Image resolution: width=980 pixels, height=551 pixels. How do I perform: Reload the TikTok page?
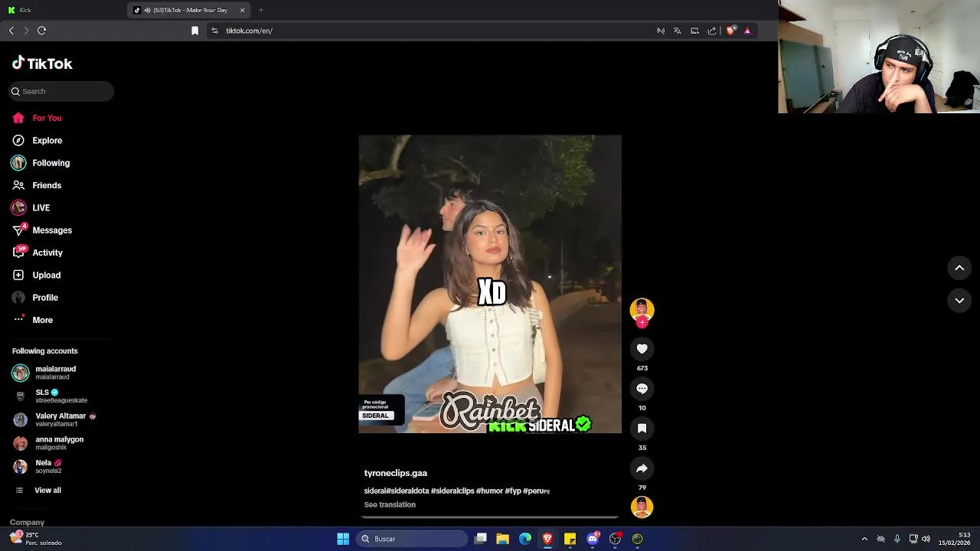(x=42, y=31)
